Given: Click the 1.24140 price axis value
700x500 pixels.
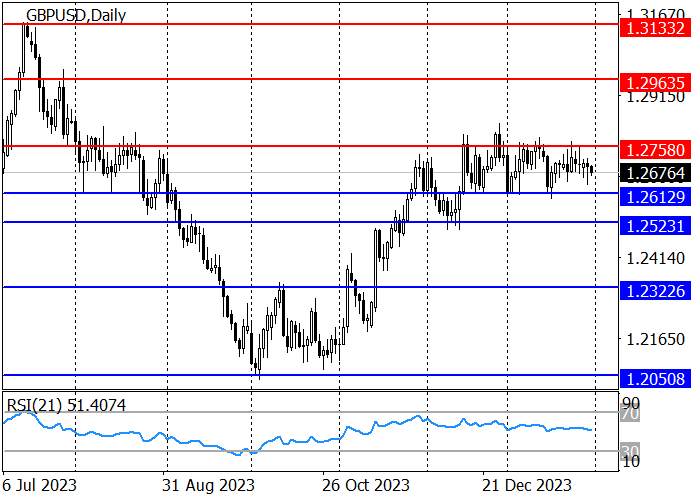Looking at the screenshot, I should (655, 258).
